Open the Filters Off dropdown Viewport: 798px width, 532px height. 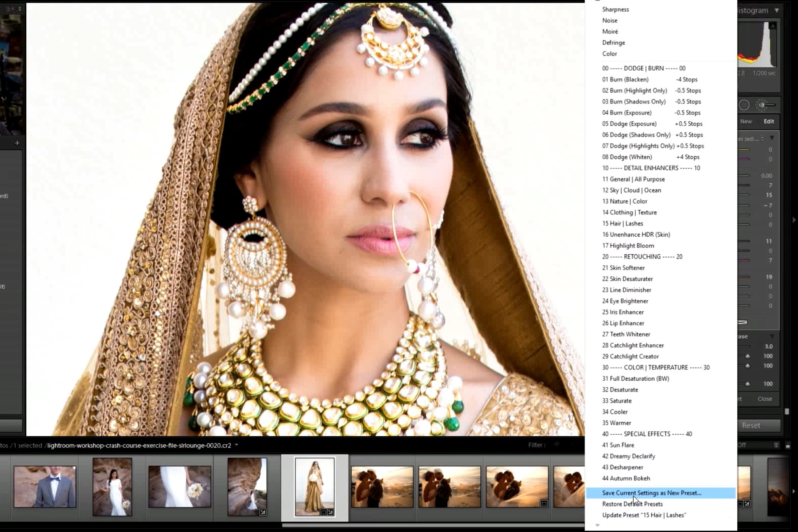758,445
